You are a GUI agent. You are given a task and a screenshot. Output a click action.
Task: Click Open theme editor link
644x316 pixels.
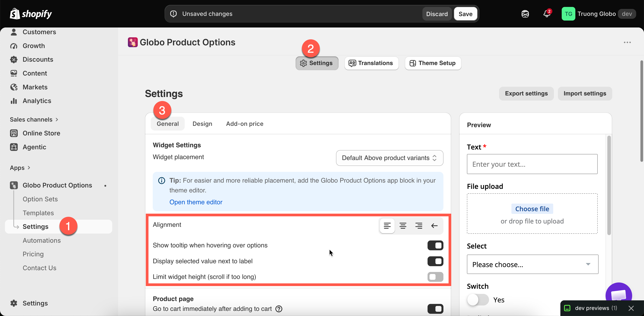tap(196, 202)
